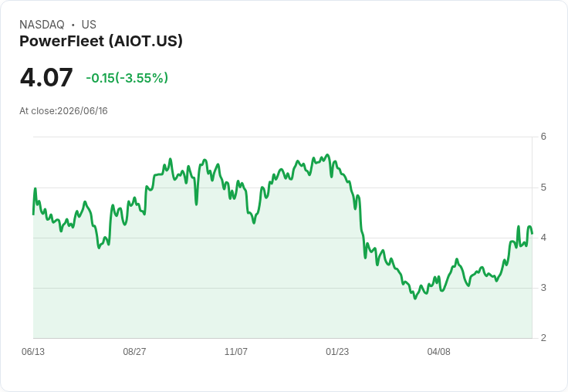
Task: Click the y-axis label 5
Action: [x=543, y=188]
